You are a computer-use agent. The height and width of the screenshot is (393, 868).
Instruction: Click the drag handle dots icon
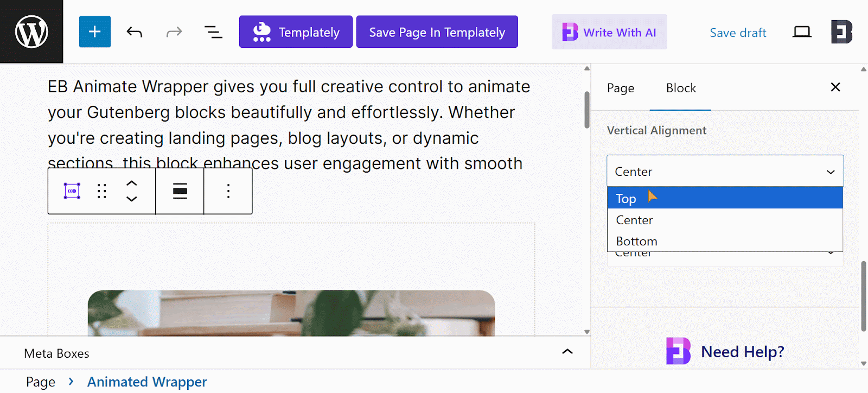tap(102, 191)
